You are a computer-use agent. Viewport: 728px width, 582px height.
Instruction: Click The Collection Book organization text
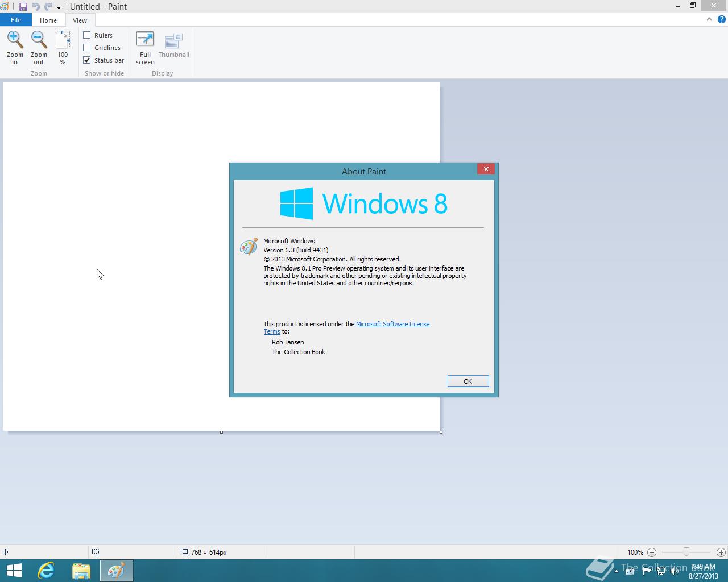(299, 352)
